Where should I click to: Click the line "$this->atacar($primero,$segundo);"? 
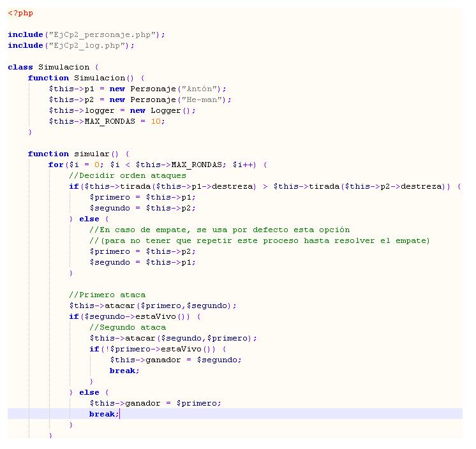point(152,305)
